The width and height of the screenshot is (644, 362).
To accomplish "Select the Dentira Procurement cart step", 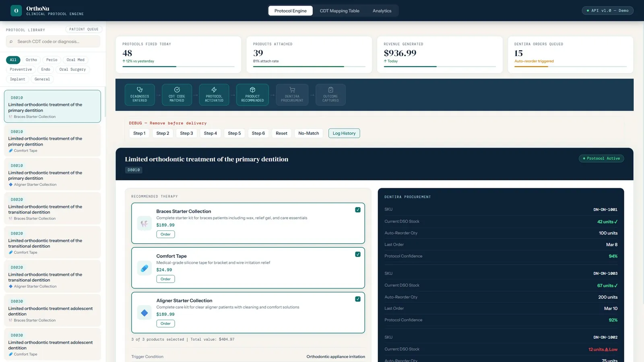I will click(x=292, y=95).
